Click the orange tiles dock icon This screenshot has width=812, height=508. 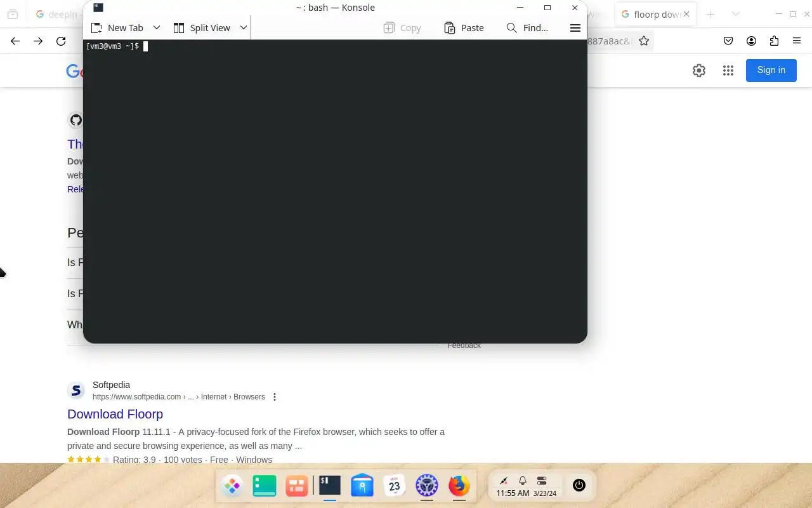coord(296,486)
